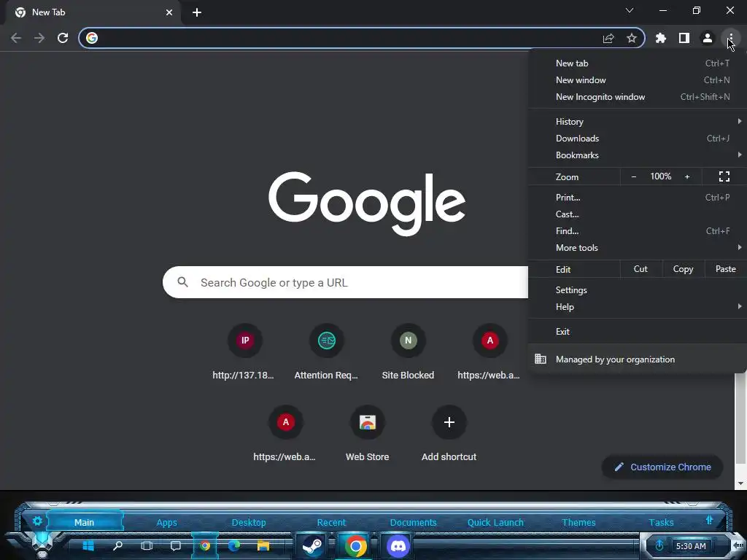Image resolution: width=747 pixels, height=560 pixels.
Task: Click the forward navigation arrow
Action: pos(39,38)
